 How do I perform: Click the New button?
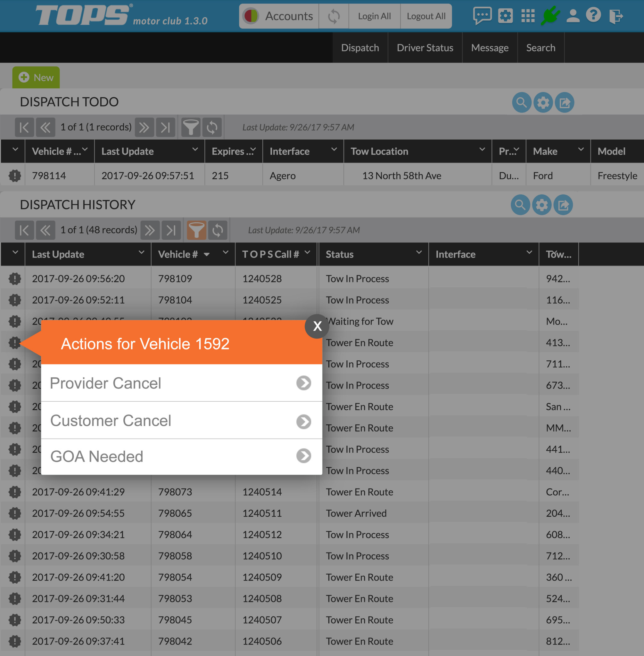coord(36,77)
